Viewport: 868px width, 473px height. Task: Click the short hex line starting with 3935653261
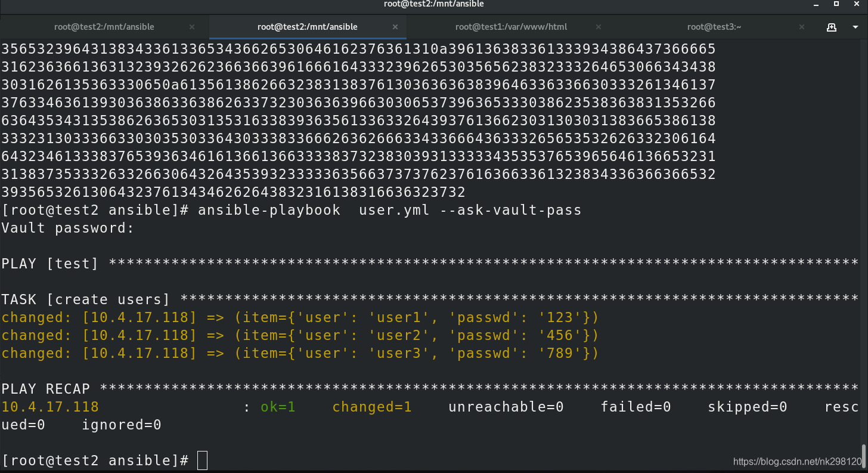(x=233, y=192)
